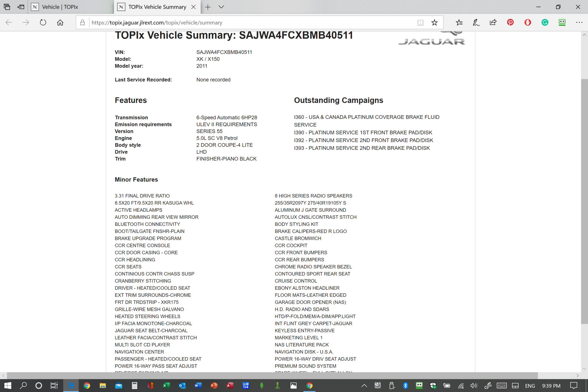The width and height of the screenshot is (588, 392).
Task: Click the Share icon in toolbar
Action: [x=493, y=23]
